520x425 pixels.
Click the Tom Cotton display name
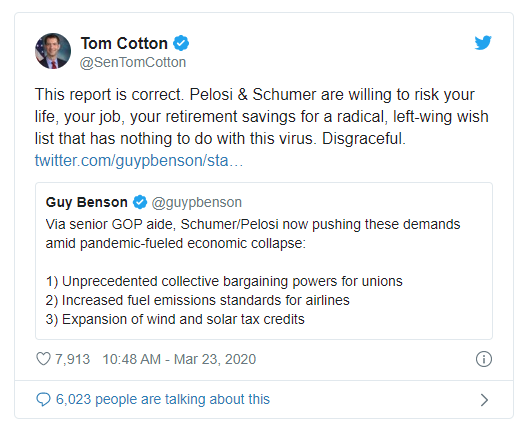[124, 43]
